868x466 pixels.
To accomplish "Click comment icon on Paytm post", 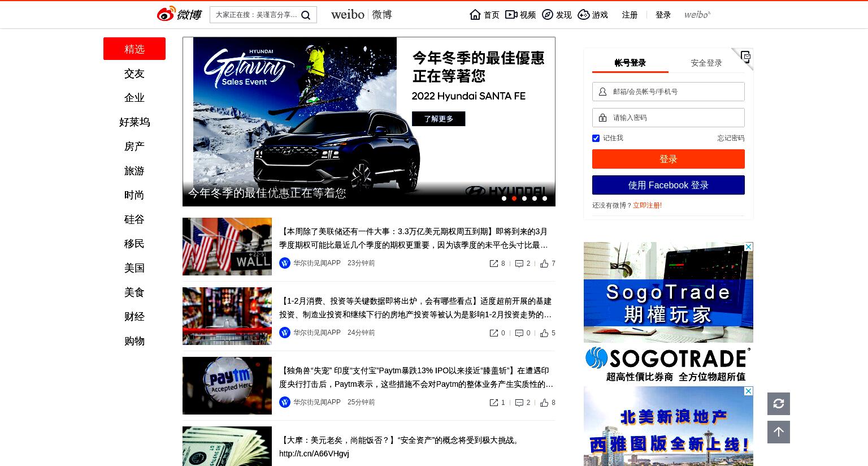I will [519, 403].
